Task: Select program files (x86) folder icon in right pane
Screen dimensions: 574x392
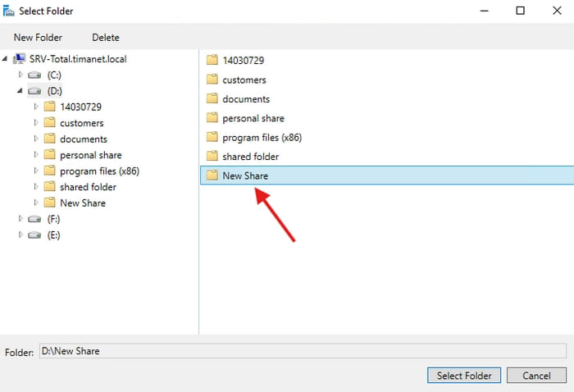Action: pos(212,137)
